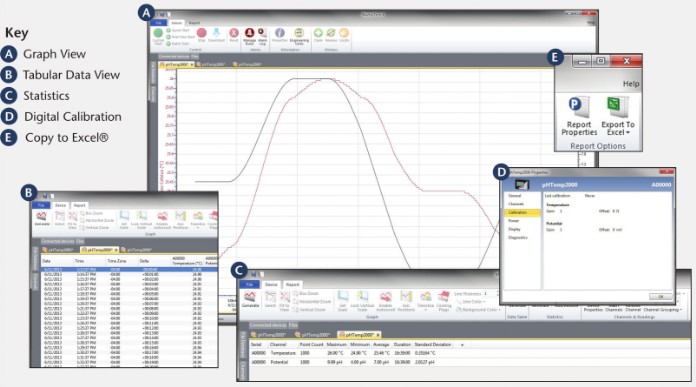Click Lock Vertical Scale in the statistics window
The height and width of the screenshot is (387, 696).
pyautogui.click(x=362, y=300)
